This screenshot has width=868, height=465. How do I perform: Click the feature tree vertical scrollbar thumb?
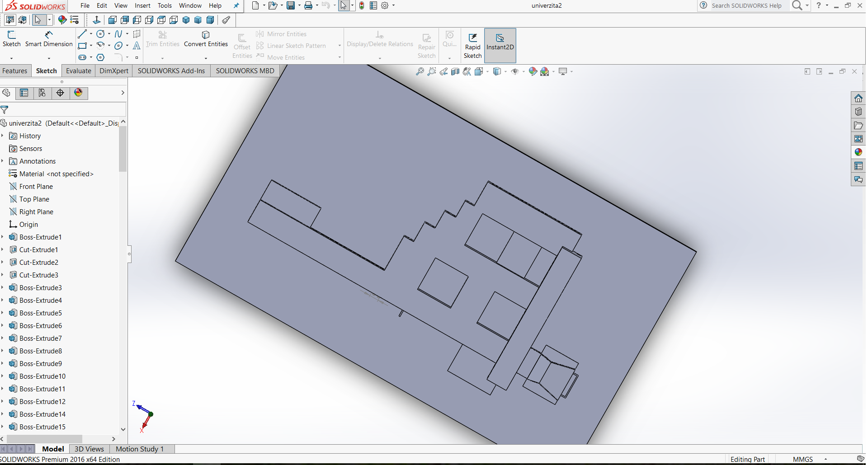tap(123, 149)
